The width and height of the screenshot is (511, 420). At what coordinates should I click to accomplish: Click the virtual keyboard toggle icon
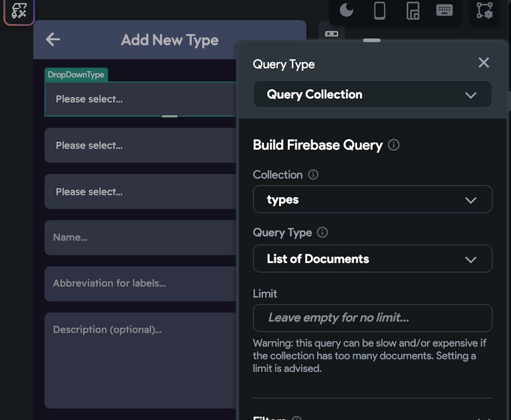(x=444, y=10)
